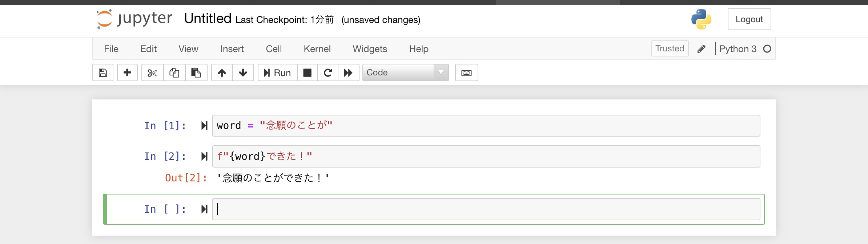Click the save and checkpoint icon
Viewport: 868px width, 244px height.
click(103, 72)
